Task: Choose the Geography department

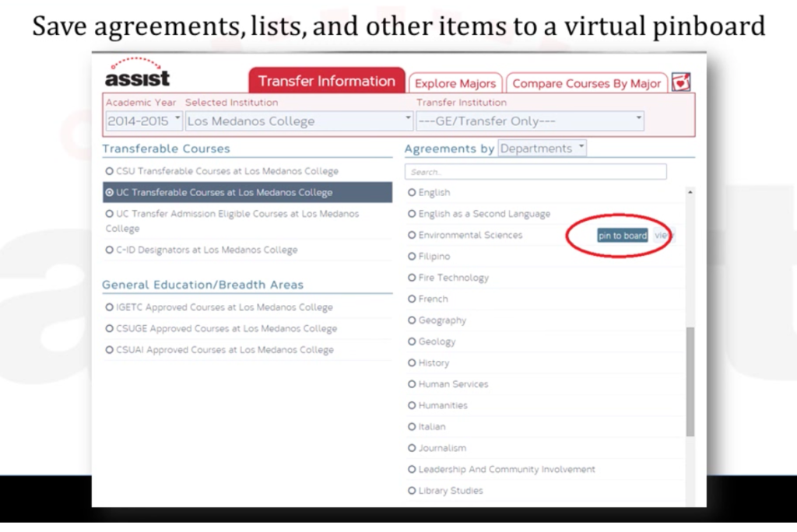Action: pos(437,320)
